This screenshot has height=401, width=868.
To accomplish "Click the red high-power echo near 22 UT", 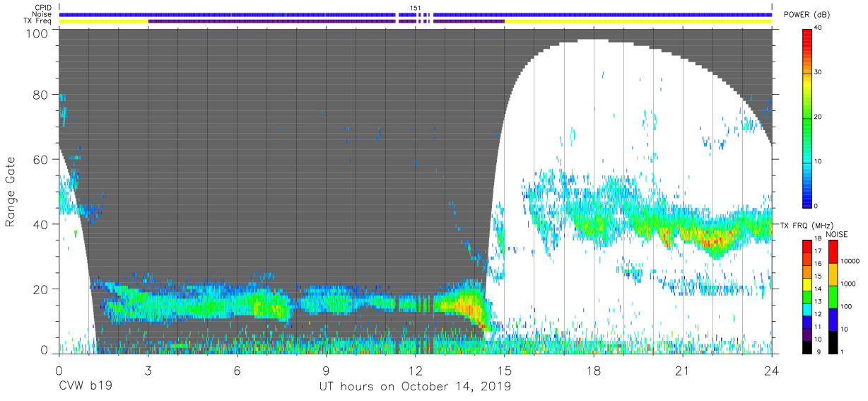I will click(715, 240).
